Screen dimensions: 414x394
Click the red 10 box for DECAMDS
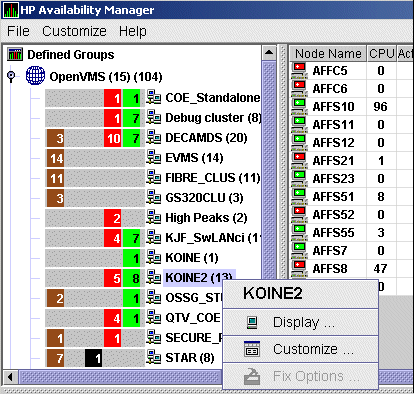[113, 138]
